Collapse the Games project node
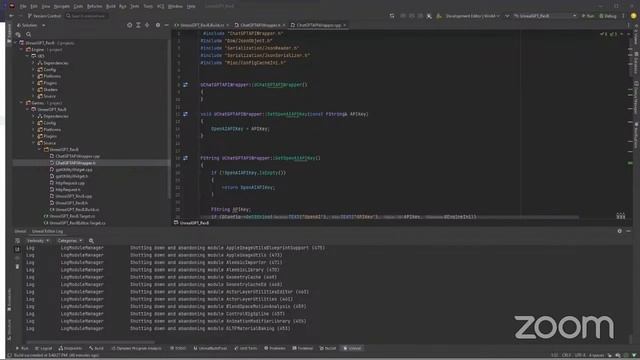 tap(22, 103)
